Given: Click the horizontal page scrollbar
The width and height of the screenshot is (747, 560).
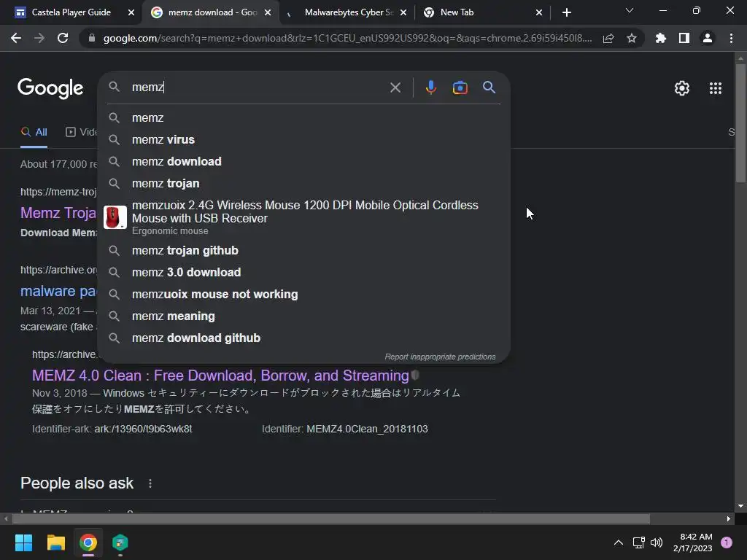Looking at the screenshot, I should [x=331, y=518].
